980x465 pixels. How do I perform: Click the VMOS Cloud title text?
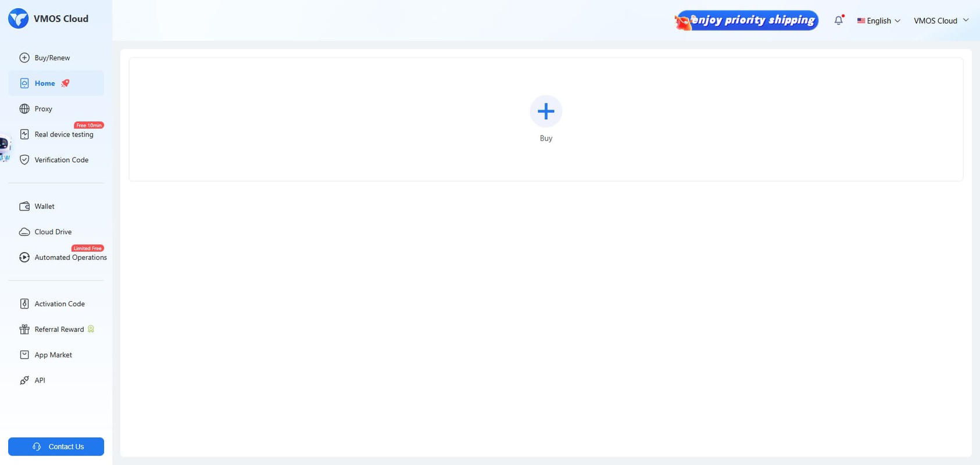point(61,19)
